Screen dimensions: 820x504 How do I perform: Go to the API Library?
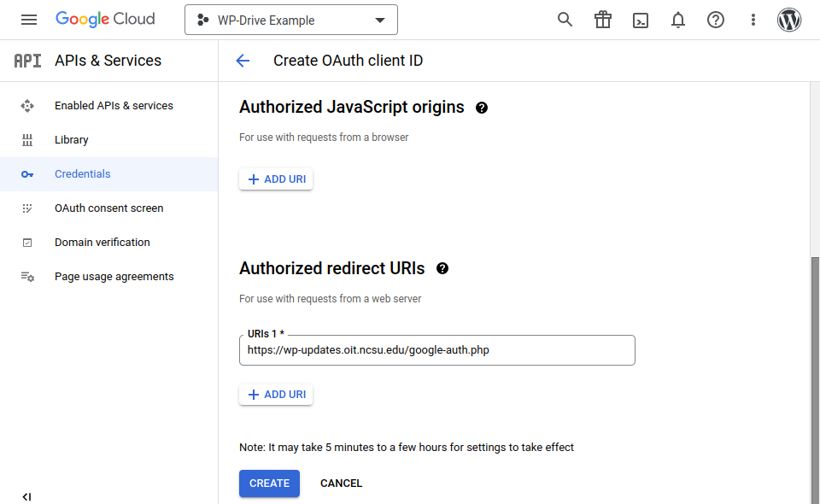[71, 139]
